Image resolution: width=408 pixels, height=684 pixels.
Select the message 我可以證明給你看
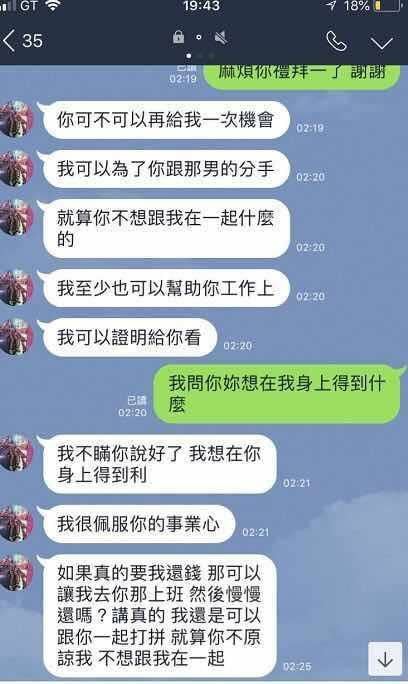[130, 337]
